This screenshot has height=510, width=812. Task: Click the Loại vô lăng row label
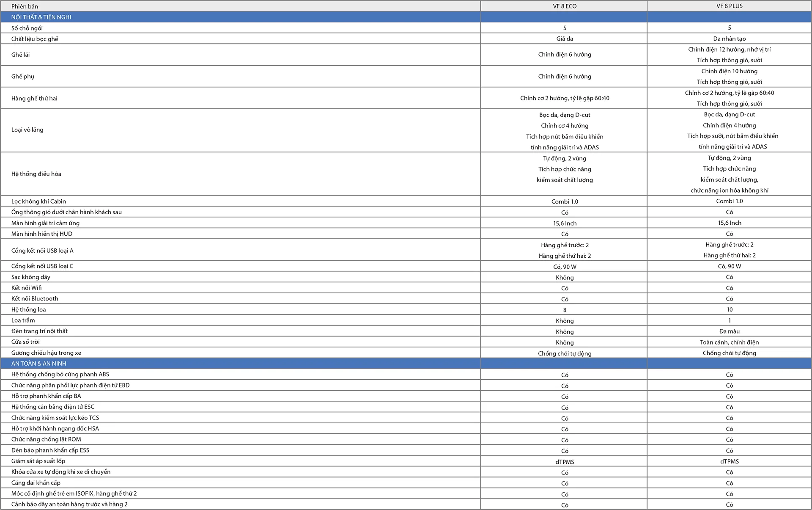pyautogui.click(x=27, y=130)
